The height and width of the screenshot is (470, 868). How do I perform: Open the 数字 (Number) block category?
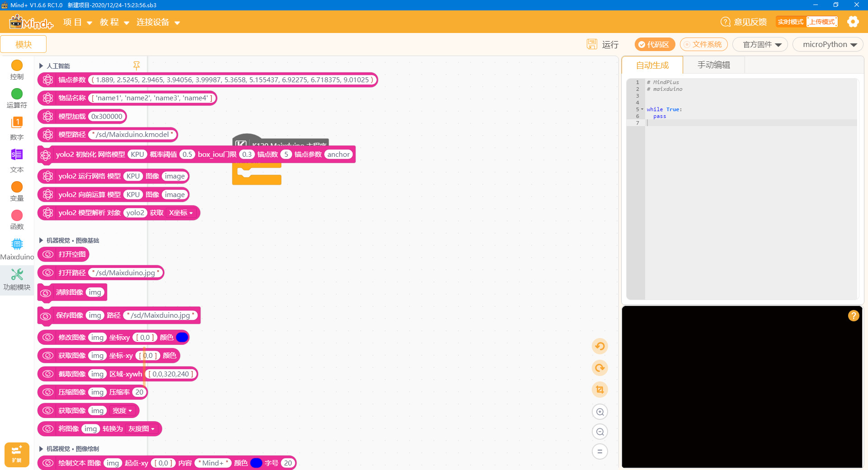(17, 128)
